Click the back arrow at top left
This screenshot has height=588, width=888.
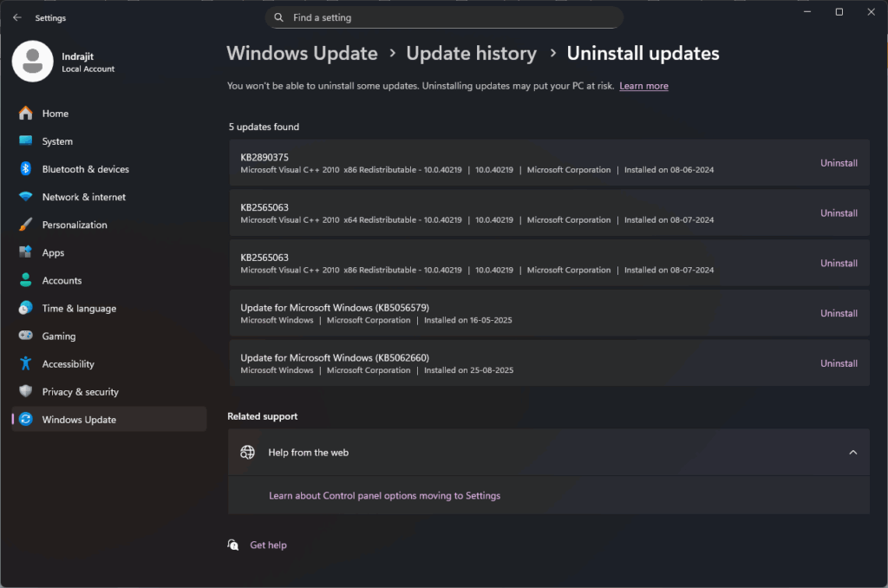(17, 17)
